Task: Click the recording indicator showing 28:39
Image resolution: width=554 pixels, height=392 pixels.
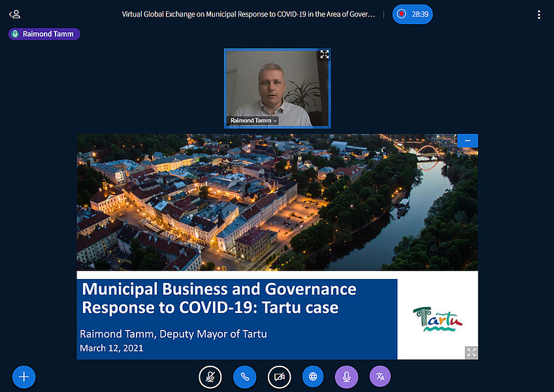Action: click(x=412, y=14)
